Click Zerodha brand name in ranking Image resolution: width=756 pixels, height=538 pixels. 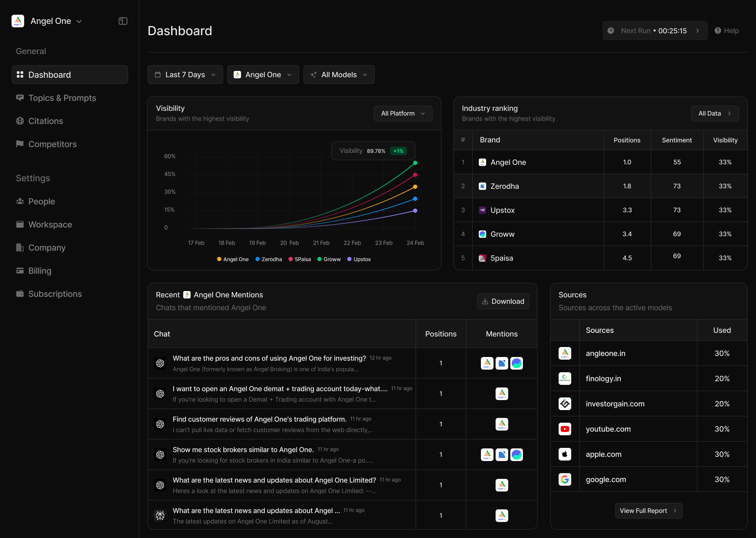[x=505, y=186]
